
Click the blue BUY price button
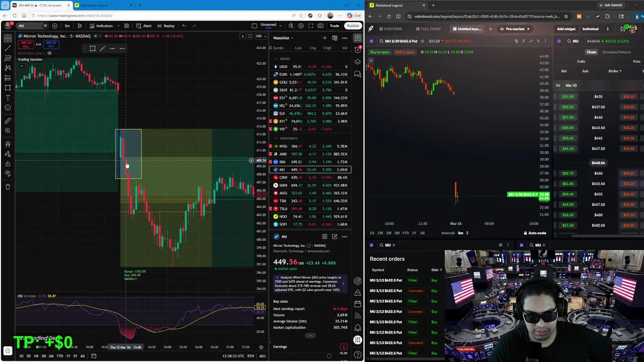[51, 44]
